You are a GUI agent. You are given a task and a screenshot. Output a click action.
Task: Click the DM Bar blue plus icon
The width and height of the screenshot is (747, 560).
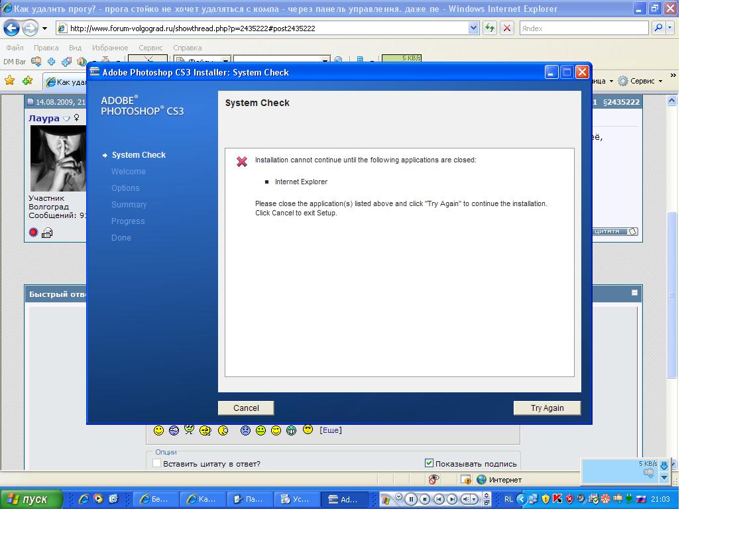click(52, 62)
